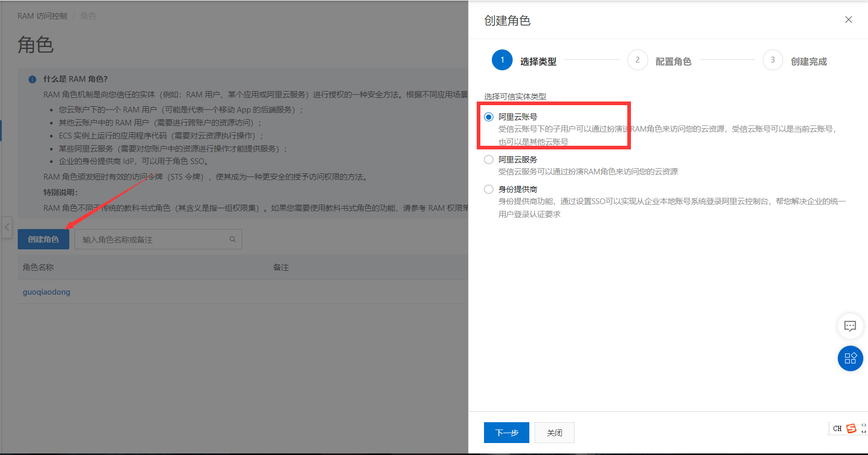Collapse the left sidebar with the chevron handle
The image size is (868, 455).
coord(7,228)
